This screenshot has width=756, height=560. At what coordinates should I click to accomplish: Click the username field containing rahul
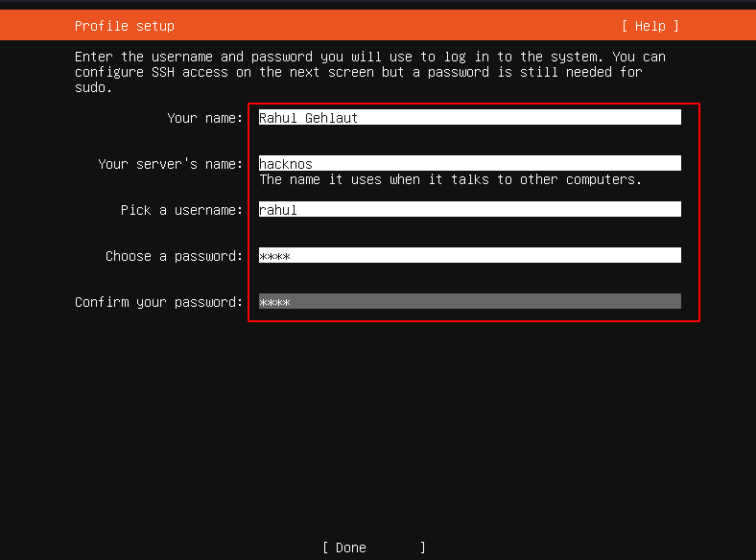(x=469, y=209)
